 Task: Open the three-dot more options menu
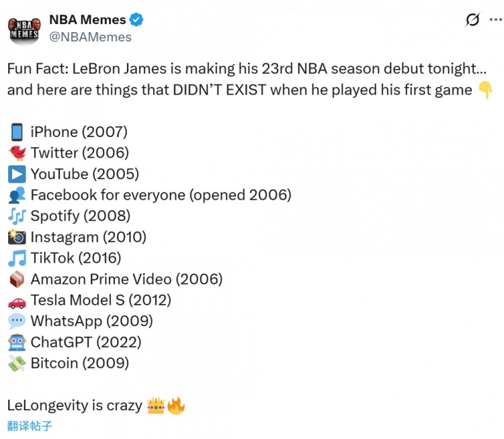[494, 20]
